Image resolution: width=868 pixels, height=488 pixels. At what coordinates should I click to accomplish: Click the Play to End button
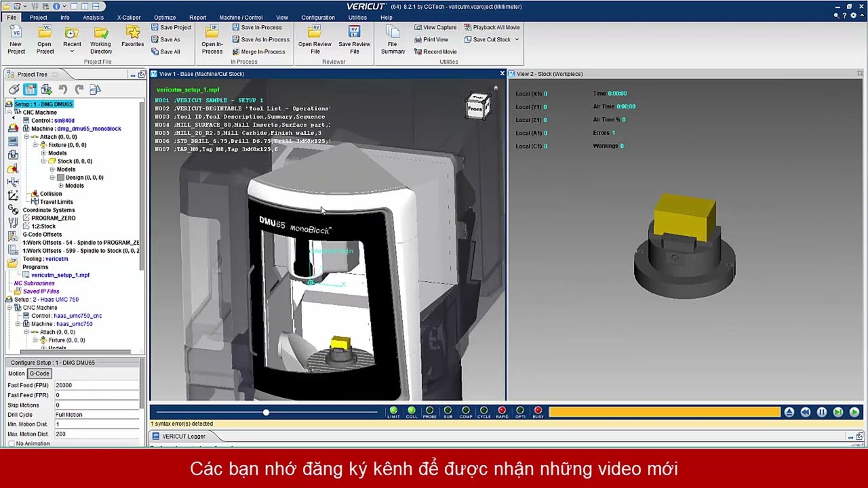click(854, 412)
